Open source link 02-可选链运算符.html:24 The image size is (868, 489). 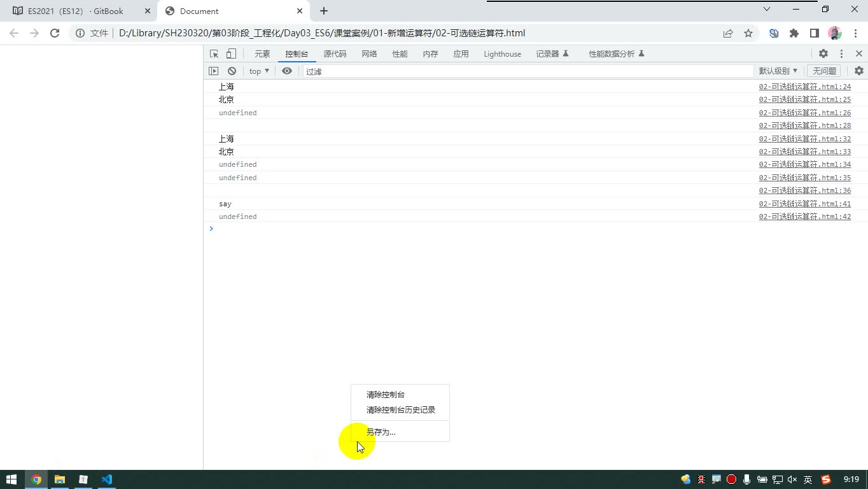804,87
